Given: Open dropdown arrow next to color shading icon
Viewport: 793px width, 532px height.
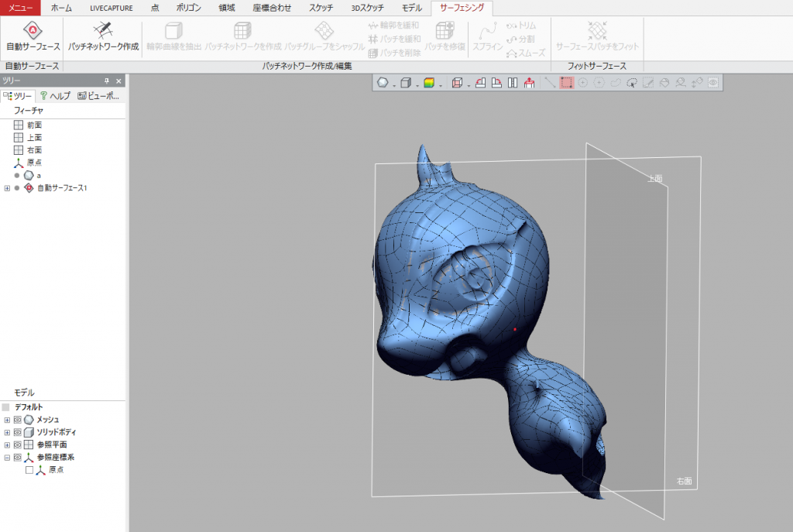Looking at the screenshot, I should [x=441, y=85].
